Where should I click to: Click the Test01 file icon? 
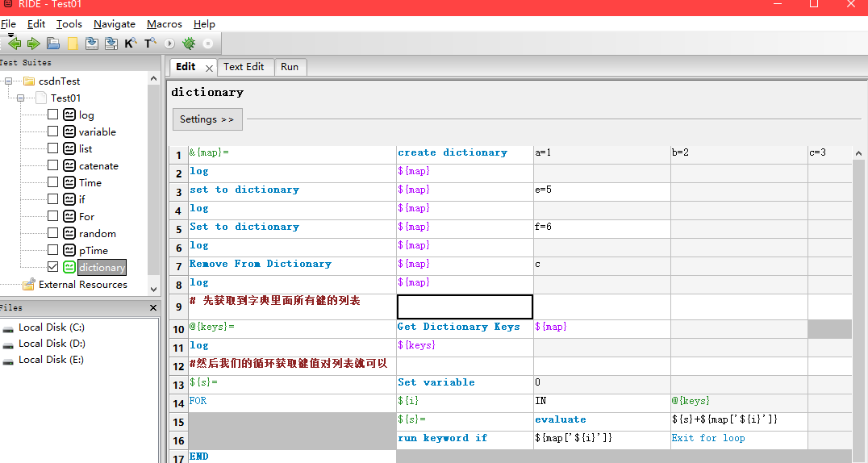click(41, 98)
